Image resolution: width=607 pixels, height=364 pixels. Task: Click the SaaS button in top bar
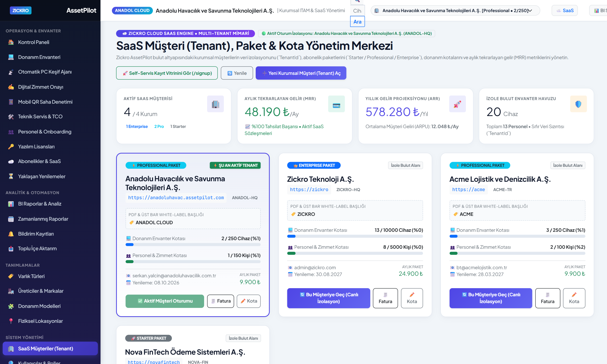(x=565, y=11)
